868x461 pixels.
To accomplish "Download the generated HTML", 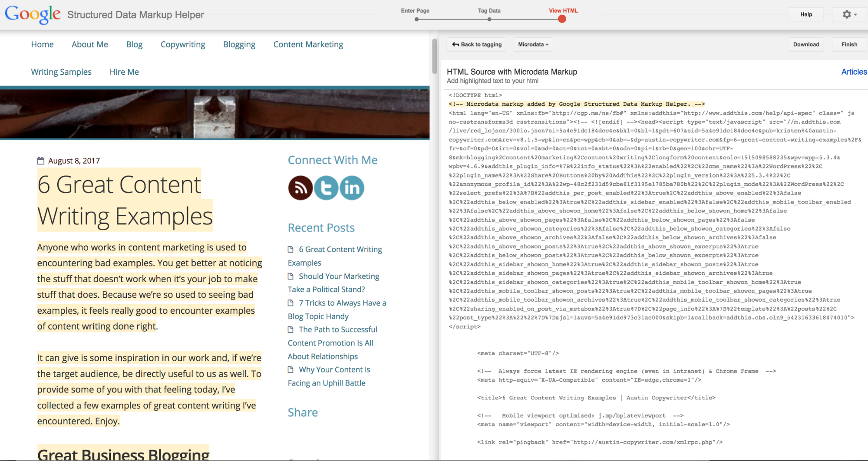I will (x=806, y=44).
